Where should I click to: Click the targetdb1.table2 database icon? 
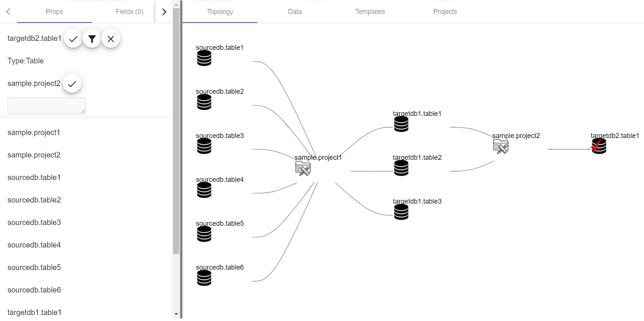401,168
